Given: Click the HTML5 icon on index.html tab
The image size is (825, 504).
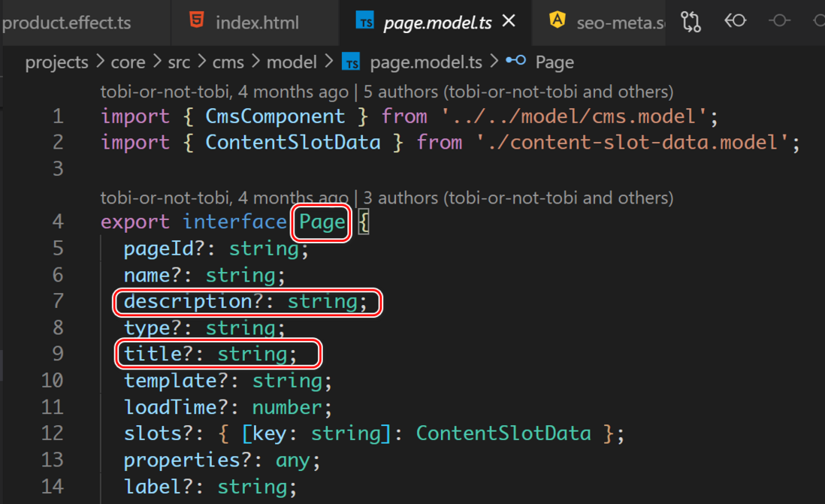Looking at the screenshot, I should pyautogui.click(x=197, y=20).
